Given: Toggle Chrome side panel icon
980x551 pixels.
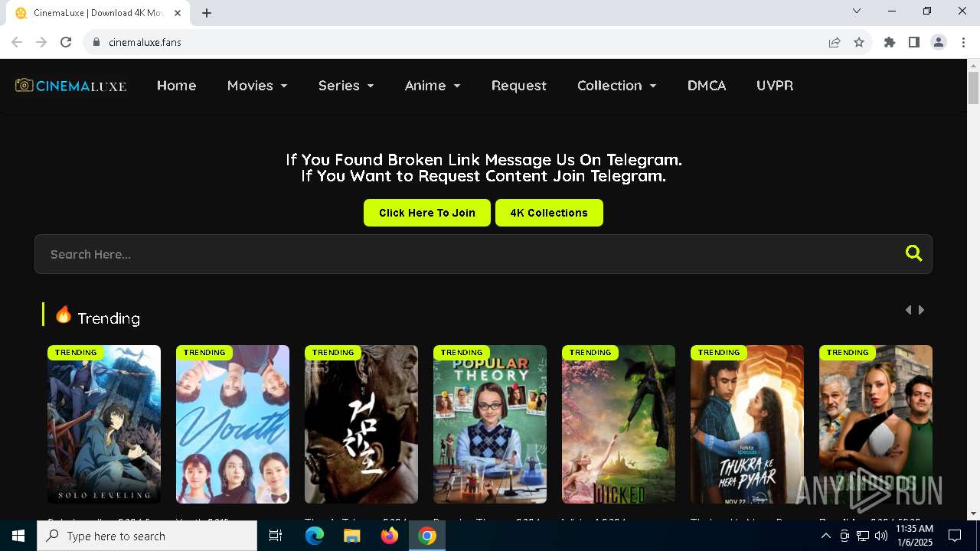Looking at the screenshot, I should 914,42.
